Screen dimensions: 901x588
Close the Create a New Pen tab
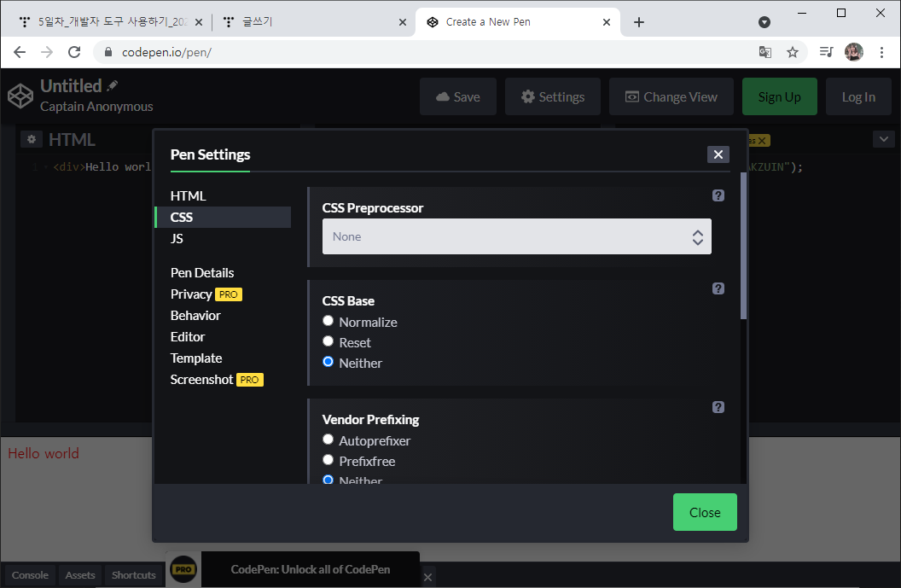[607, 22]
